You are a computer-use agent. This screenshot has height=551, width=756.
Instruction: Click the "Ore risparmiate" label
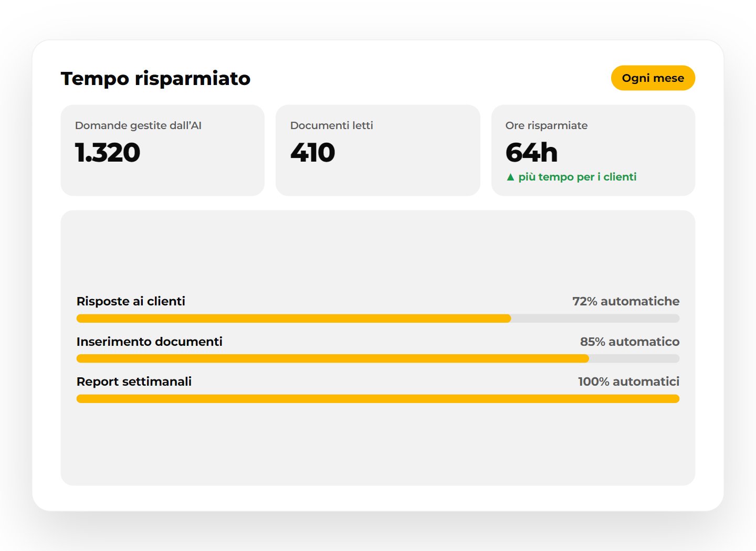click(547, 125)
